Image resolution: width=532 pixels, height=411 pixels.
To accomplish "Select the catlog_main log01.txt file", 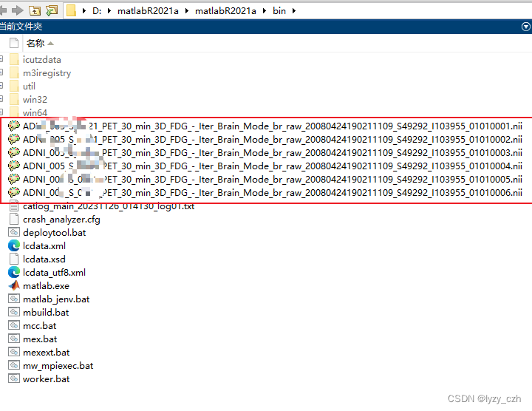I will click(x=109, y=206).
